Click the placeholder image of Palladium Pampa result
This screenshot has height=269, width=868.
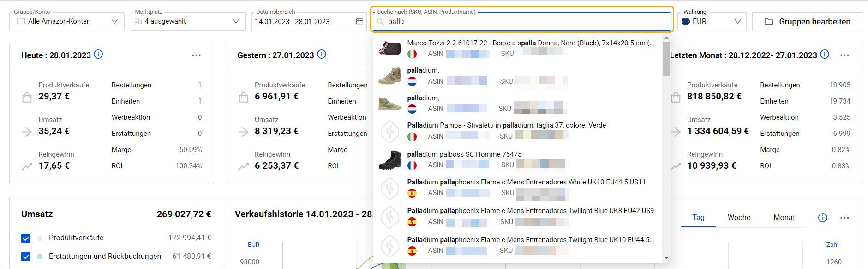click(390, 131)
